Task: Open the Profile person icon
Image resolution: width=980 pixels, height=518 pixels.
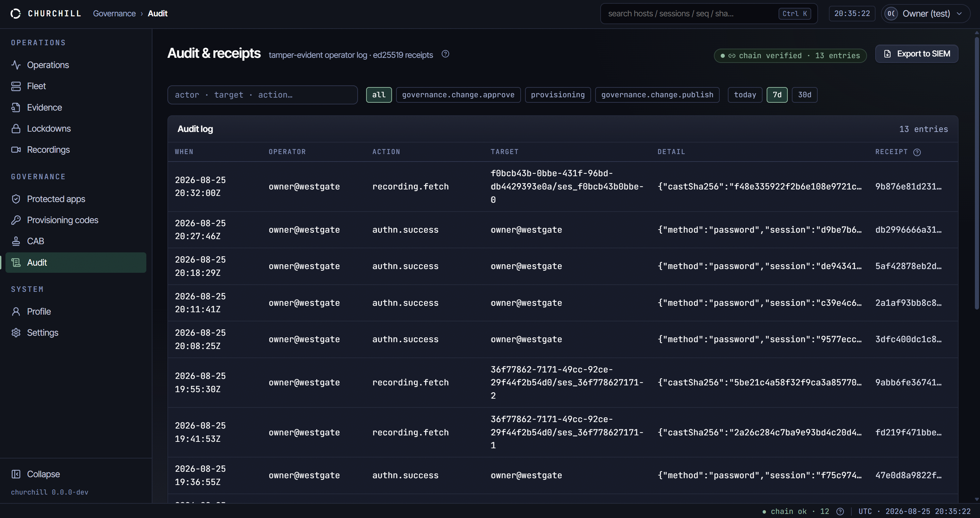Action: point(16,312)
